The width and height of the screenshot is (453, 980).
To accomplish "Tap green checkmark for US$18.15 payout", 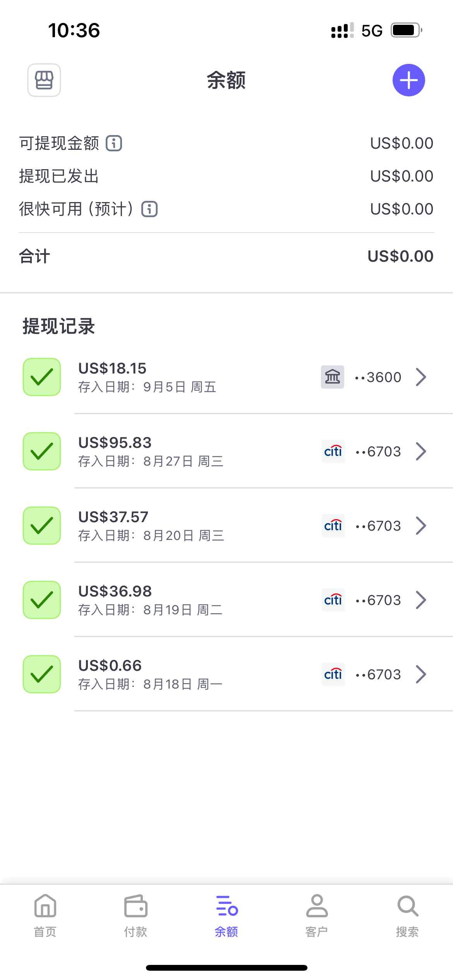I will [x=42, y=377].
